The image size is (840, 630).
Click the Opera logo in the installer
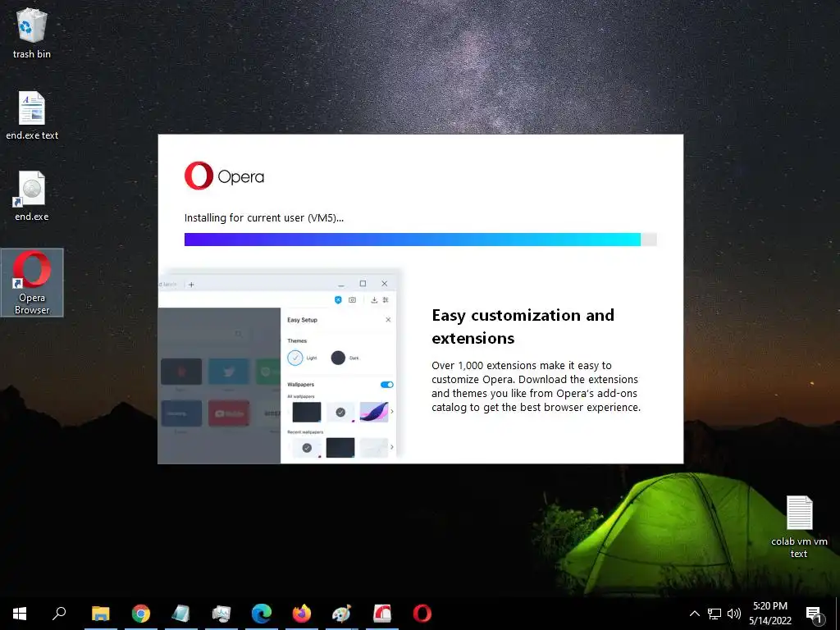tap(224, 176)
